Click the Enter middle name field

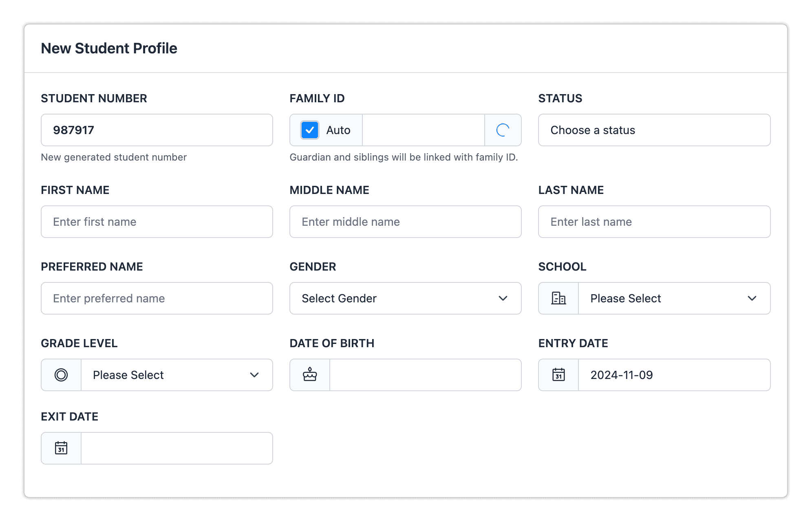pos(406,222)
